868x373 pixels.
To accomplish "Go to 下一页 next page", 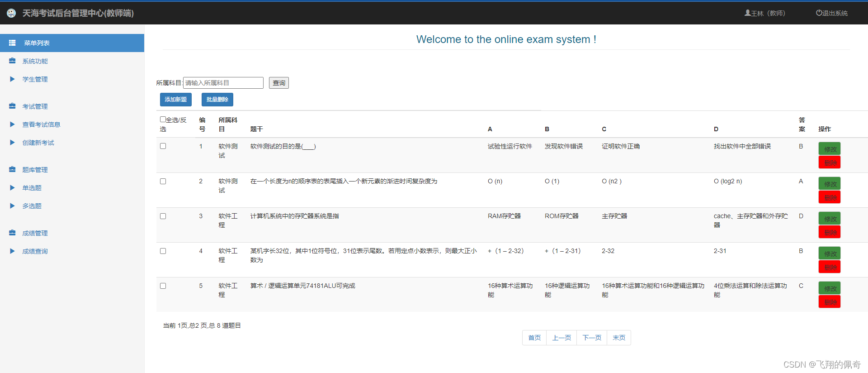I will (x=592, y=338).
